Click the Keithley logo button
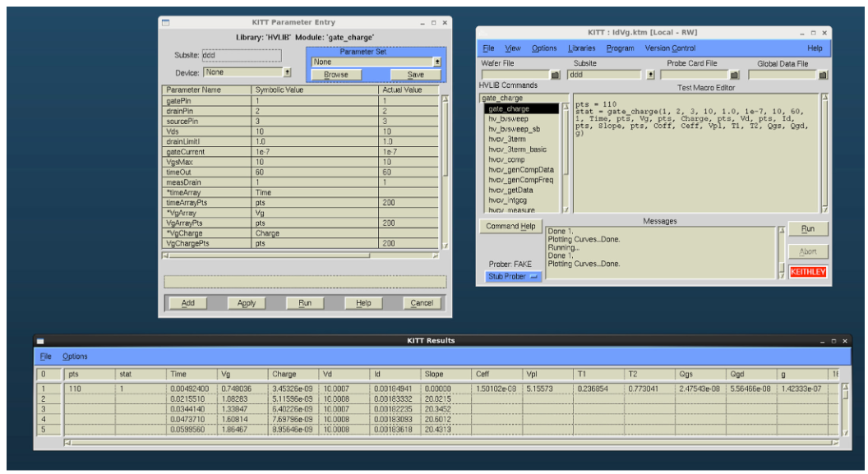The height and width of the screenshot is (474, 868). click(x=807, y=272)
